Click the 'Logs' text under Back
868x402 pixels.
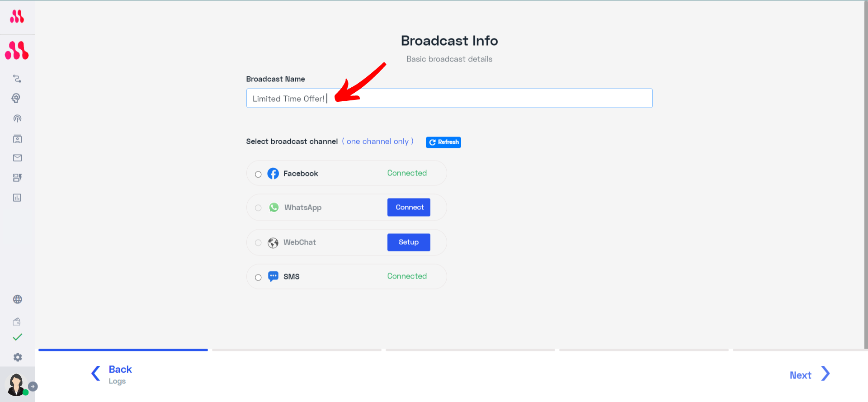[x=117, y=381]
